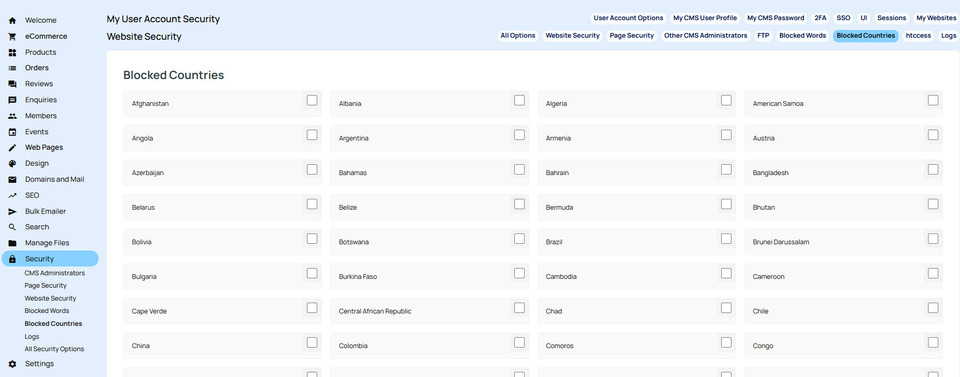The image size is (960, 377).
Task: Open the SSO settings
Action: pyautogui.click(x=843, y=18)
